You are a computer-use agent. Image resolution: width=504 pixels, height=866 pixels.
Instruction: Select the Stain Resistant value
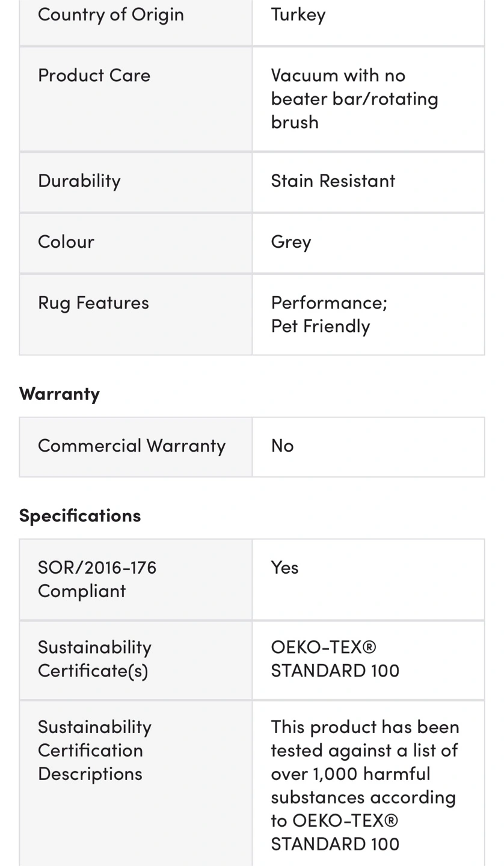click(333, 180)
